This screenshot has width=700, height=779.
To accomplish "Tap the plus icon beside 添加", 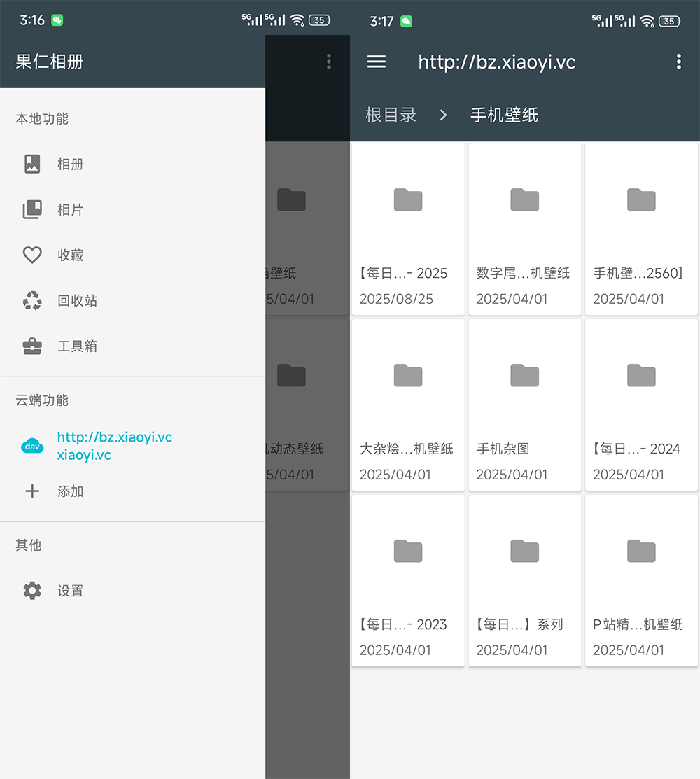I will point(32,491).
